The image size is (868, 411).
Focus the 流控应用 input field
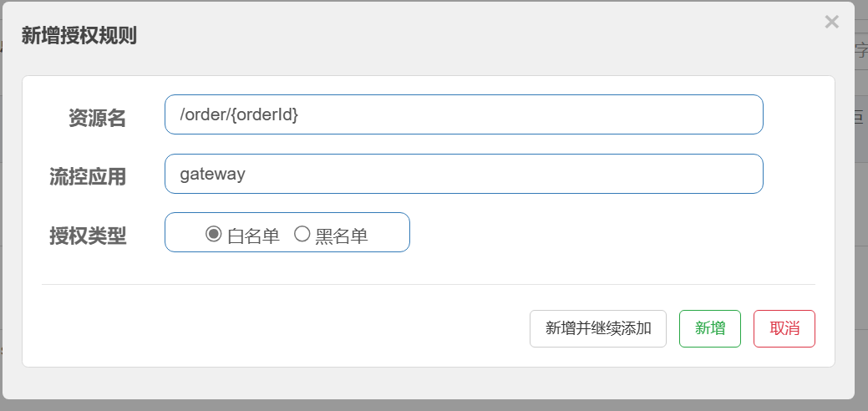[x=464, y=174]
